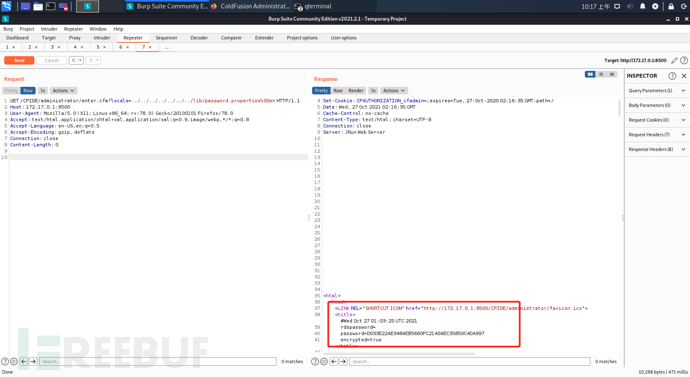Switch request view to Pretty
690x377 pixels.
tap(11, 91)
